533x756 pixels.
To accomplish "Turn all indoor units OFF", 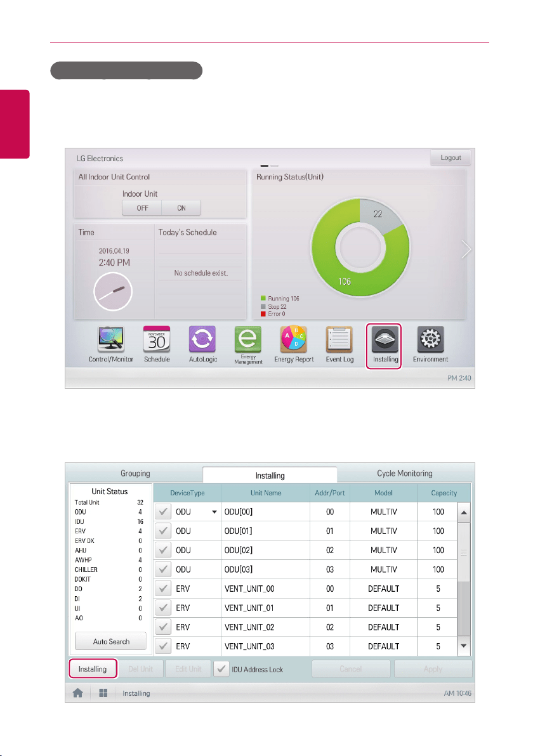I will coord(141,208).
